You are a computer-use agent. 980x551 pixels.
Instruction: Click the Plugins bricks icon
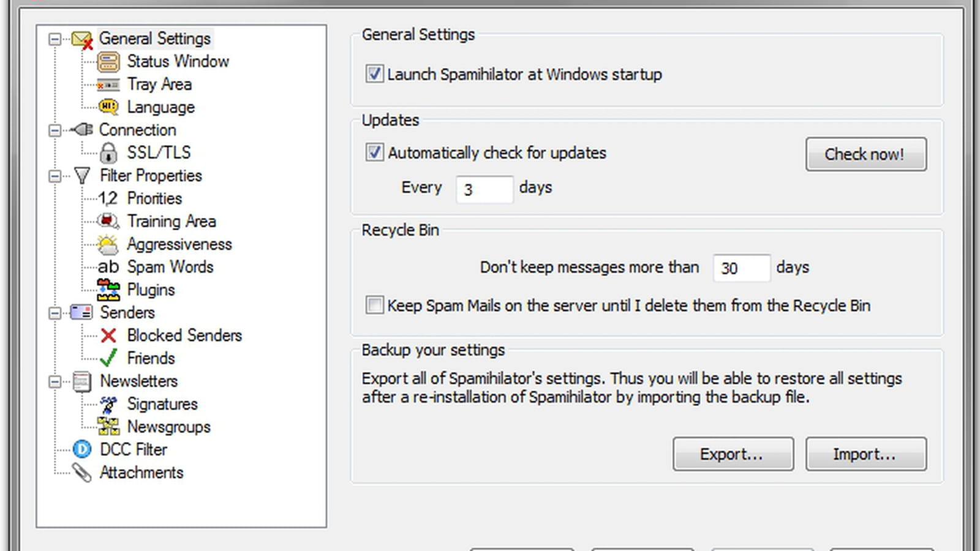[108, 290]
